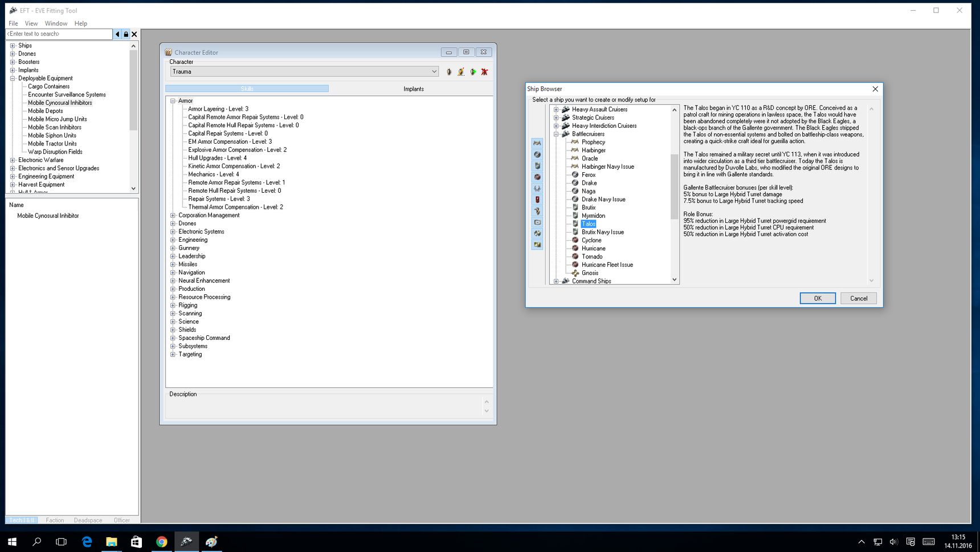Select the Drake Navy Issue ship
The width and height of the screenshot is (980, 552).
[603, 200]
